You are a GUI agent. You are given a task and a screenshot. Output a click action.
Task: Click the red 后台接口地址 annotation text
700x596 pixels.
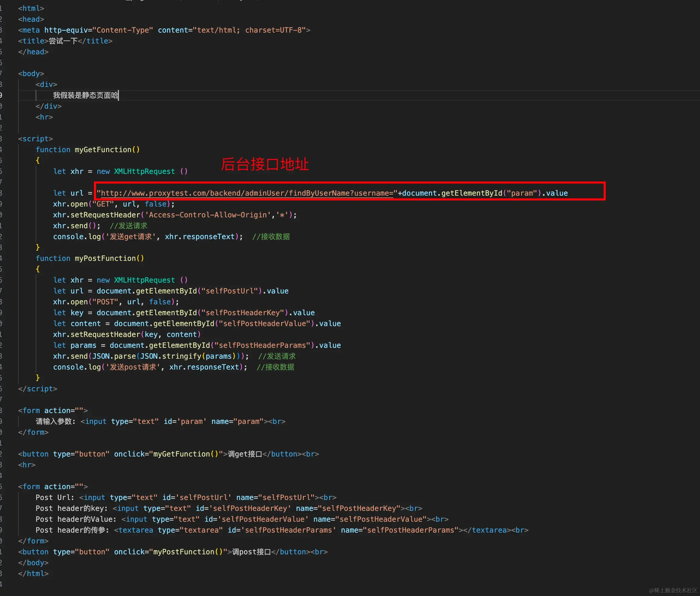pos(265,165)
